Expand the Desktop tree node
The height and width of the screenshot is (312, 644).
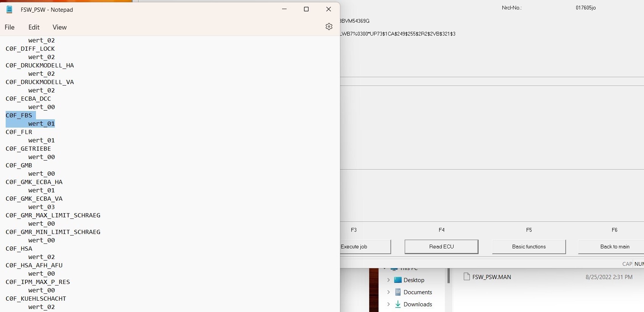(388, 280)
